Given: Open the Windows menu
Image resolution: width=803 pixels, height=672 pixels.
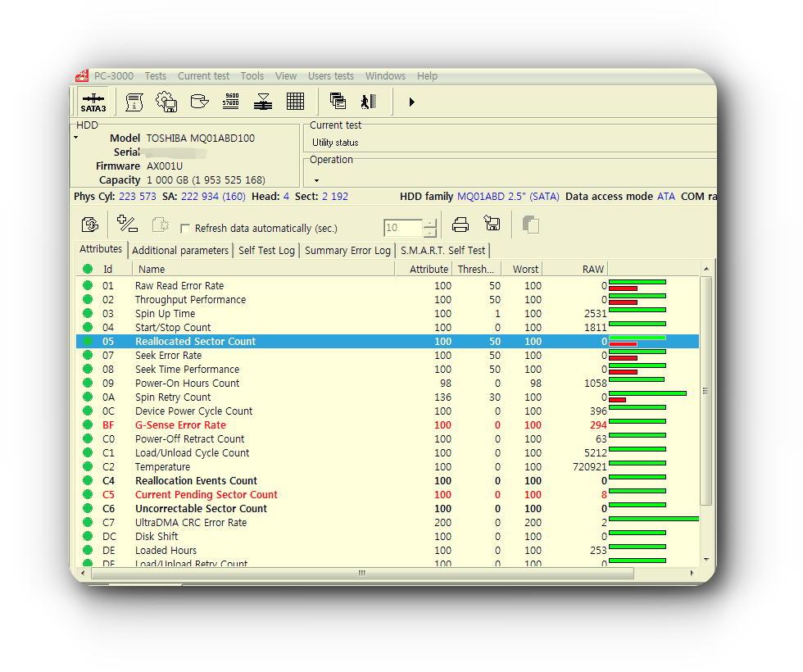Looking at the screenshot, I should pos(385,75).
